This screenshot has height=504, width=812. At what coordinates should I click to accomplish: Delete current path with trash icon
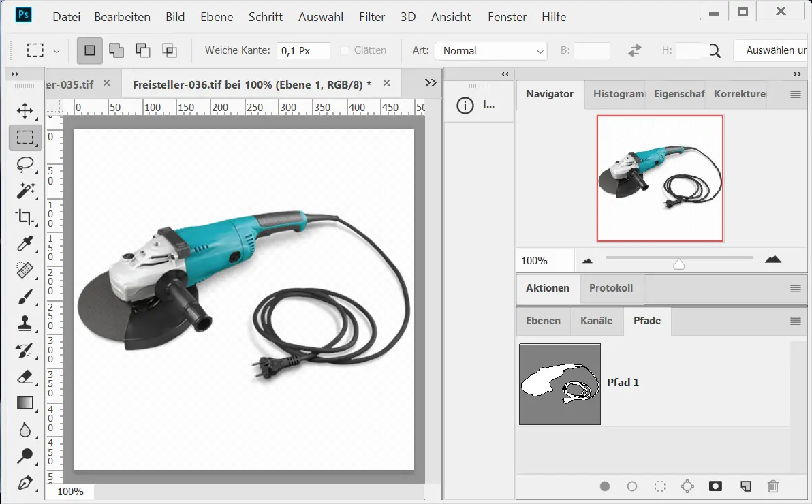(x=772, y=486)
